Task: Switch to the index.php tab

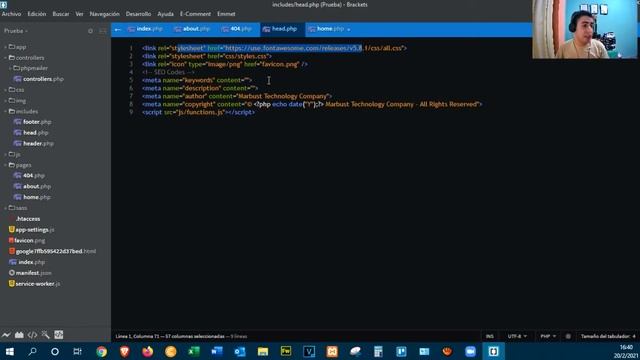Action: 145,29
